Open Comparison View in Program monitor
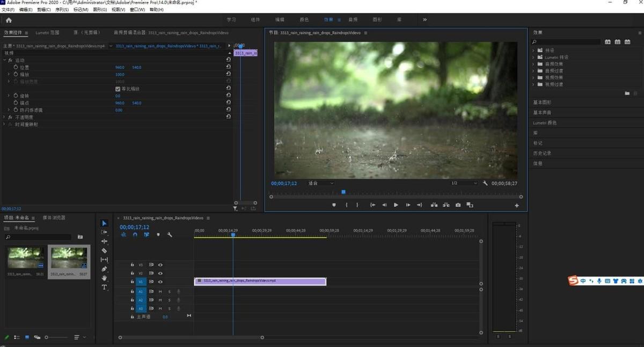The width and height of the screenshot is (644, 347). pyautogui.click(x=470, y=205)
